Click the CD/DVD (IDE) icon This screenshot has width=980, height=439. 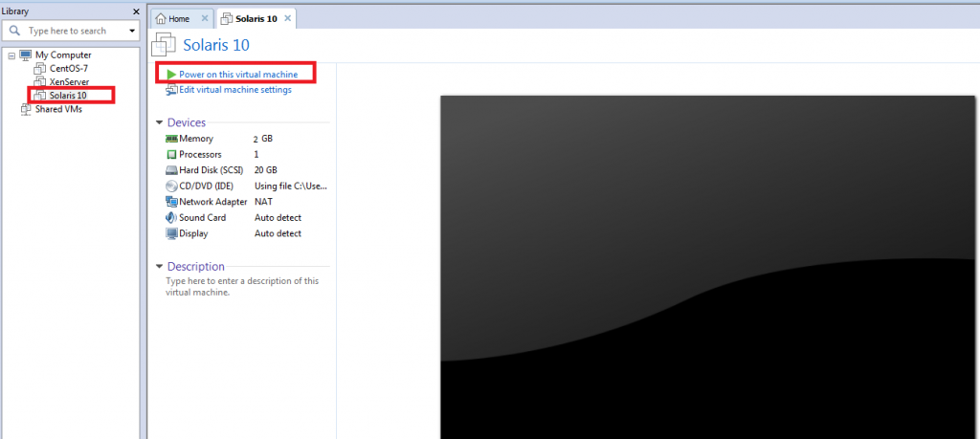[171, 187]
